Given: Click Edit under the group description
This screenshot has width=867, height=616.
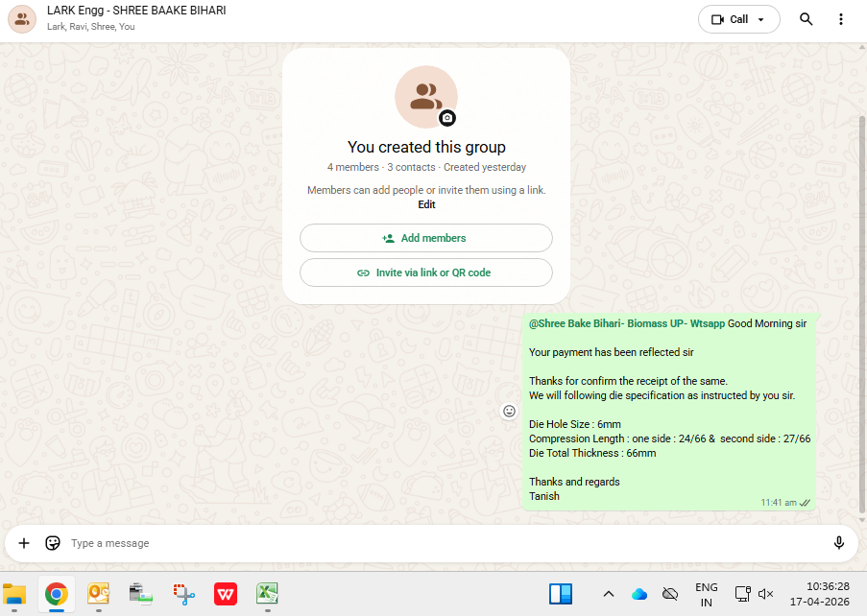Looking at the screenshot, I should 426,204.
